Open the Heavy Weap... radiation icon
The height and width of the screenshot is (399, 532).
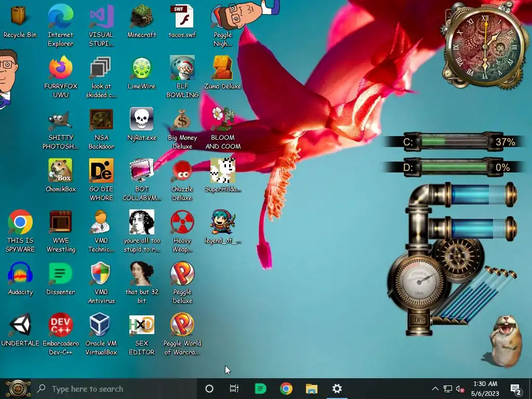(182, 231)
